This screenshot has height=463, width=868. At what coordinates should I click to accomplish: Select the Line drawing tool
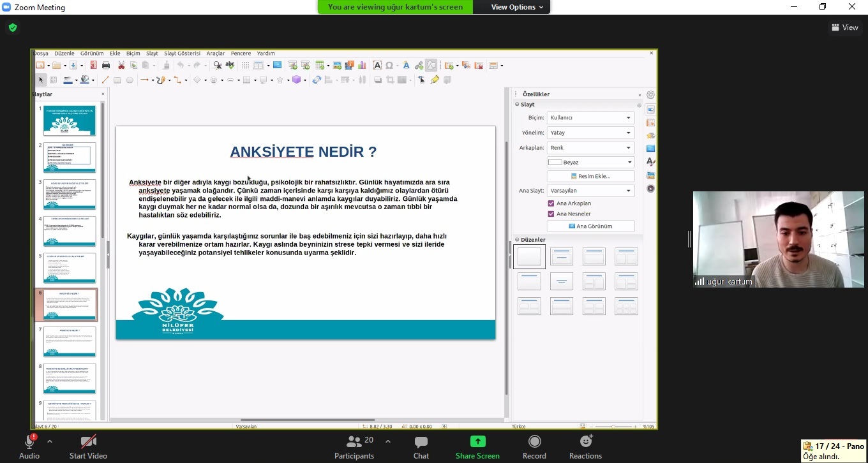pyautogui.click(x=105, y=80)
